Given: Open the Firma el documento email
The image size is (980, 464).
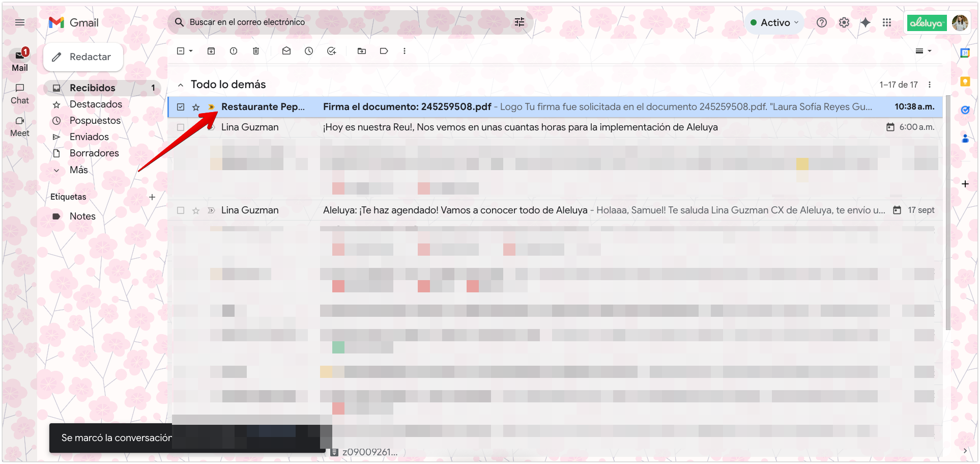Looking at the screenshot, I should click(407, 107).
